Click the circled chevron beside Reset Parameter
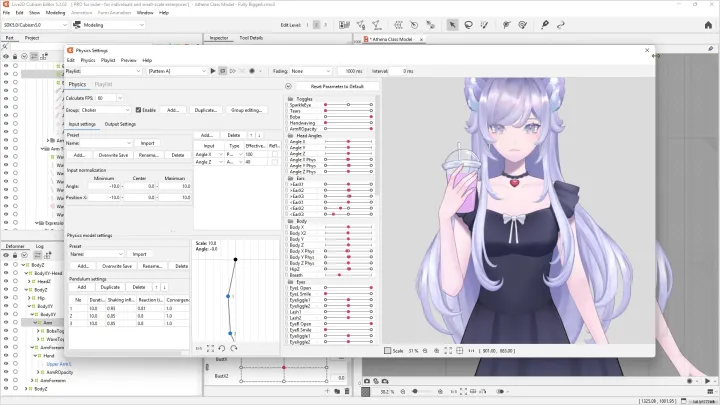The height and width of the screenshot is (405, 720). click(x=288, y=86)
